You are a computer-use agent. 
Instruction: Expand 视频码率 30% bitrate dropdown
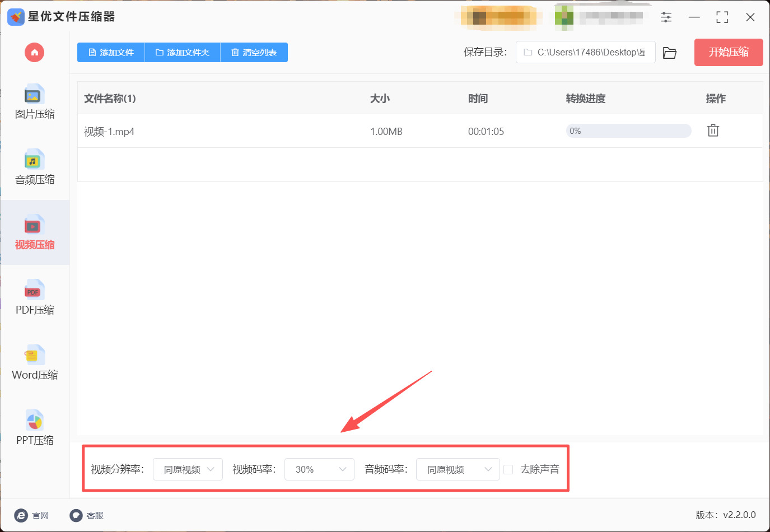(319, 469)
